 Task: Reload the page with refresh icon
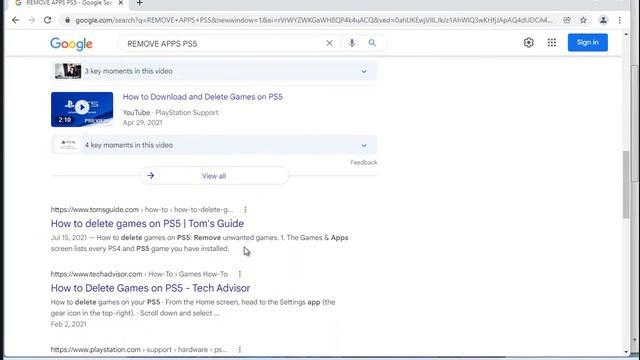[x=47, y=20]
